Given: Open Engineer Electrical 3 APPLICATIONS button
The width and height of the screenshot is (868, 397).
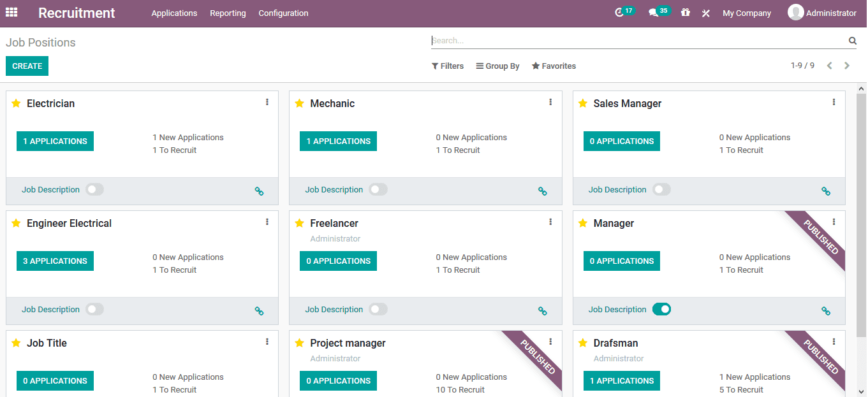Looking at the screenshot, I should click(x=55, y=261).
